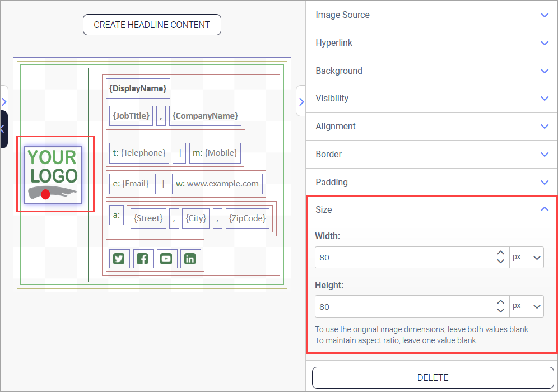Open the Background settings section
This screenshot has width=558, height=392.
[431, 71]
